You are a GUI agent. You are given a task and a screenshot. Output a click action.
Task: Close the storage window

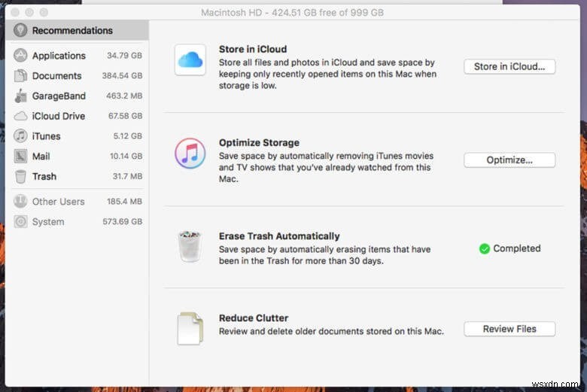[x=15, y=12]
